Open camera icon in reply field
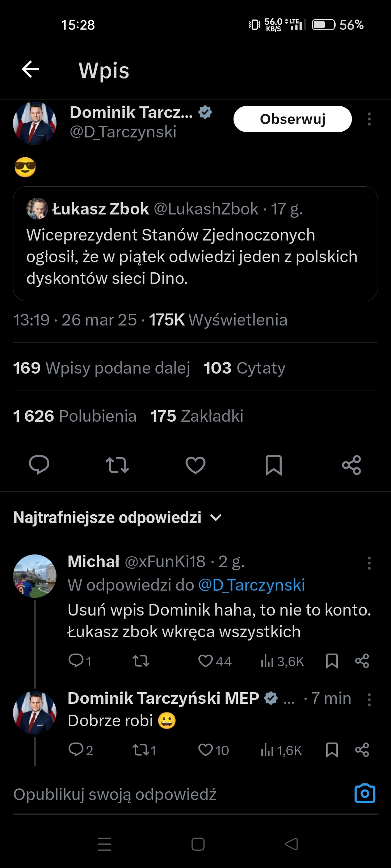 365,793
